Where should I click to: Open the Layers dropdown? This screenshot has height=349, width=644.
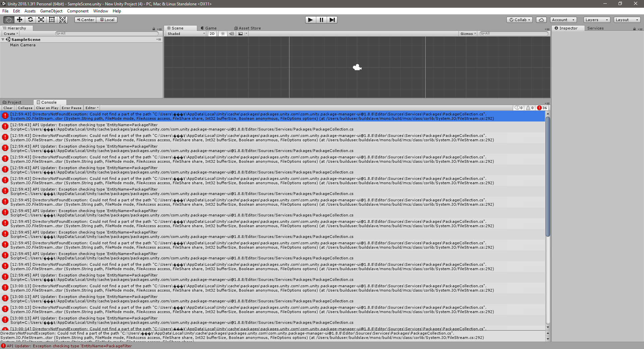click(x=597, y=20)
